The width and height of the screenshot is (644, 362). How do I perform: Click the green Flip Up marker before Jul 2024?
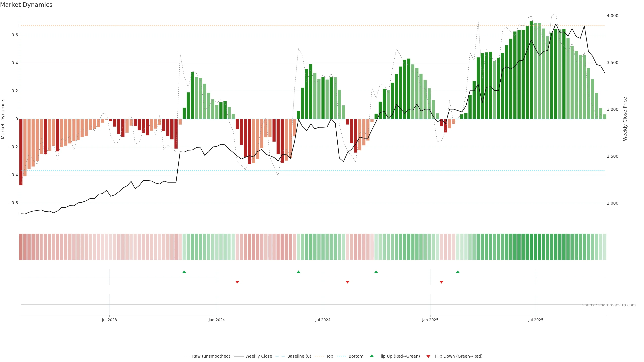click(x=298, y=272)
